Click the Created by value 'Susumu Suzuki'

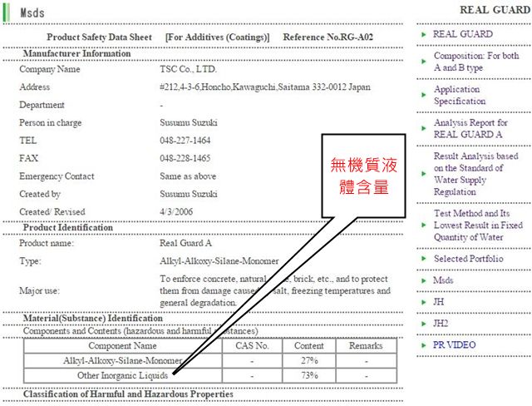(189, 194)
